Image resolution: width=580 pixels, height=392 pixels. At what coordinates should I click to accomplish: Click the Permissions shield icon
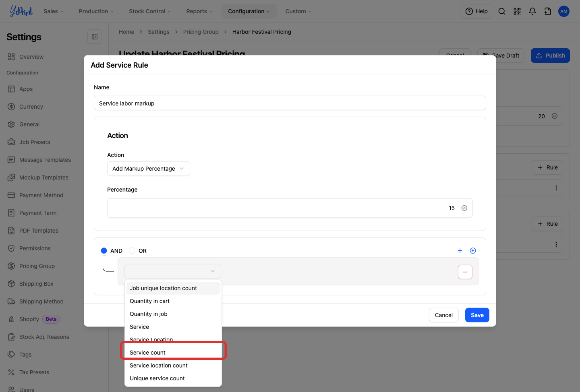(x=11, y=248)
